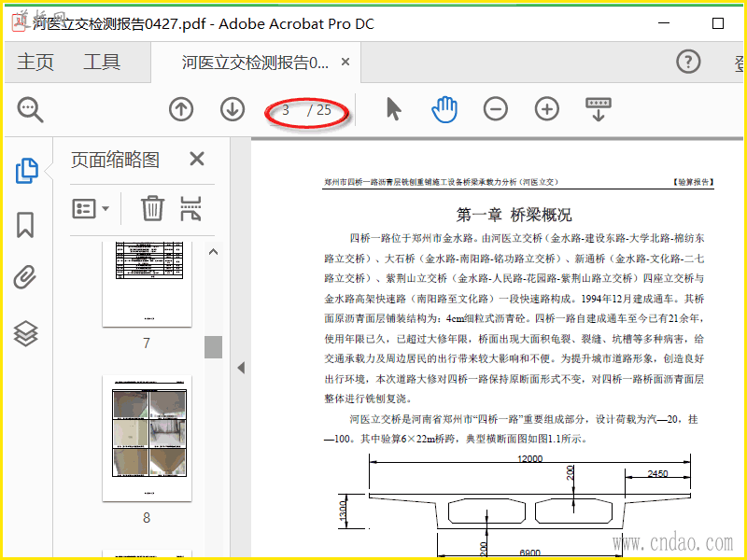Zoom in with the plus button
The image size is (747, 560).
[x=547, y=109]
